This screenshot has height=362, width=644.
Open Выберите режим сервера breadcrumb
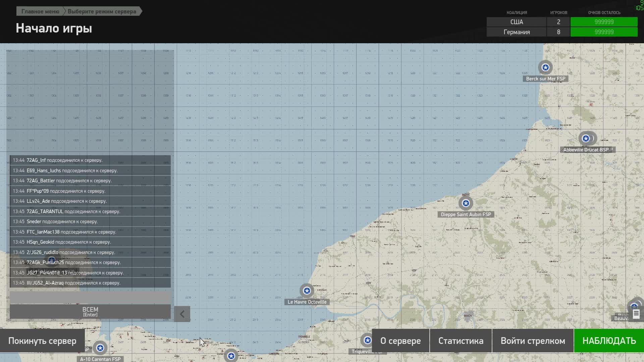pyautogui.click(x=102, y=11)
